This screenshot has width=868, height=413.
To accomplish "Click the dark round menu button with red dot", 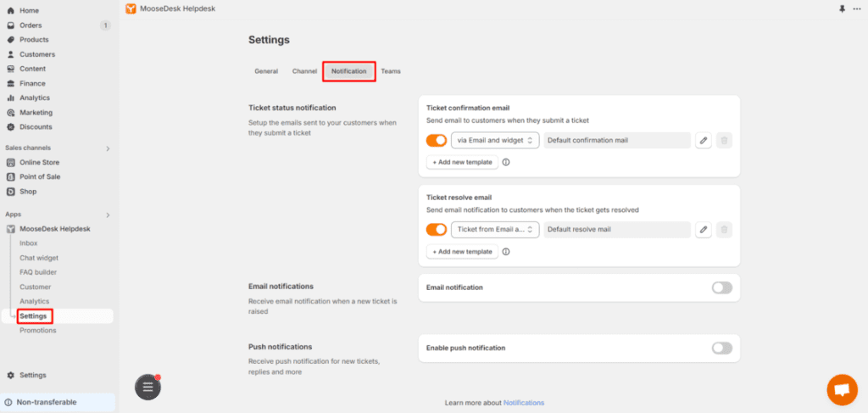I will 147,387.
